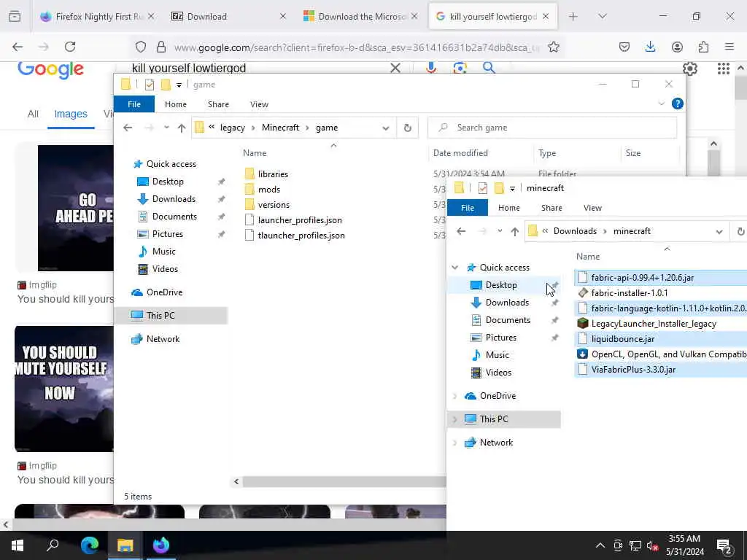Open site security shield icon
This screenshot has height=560, width=747.
(x=141, y=47)
